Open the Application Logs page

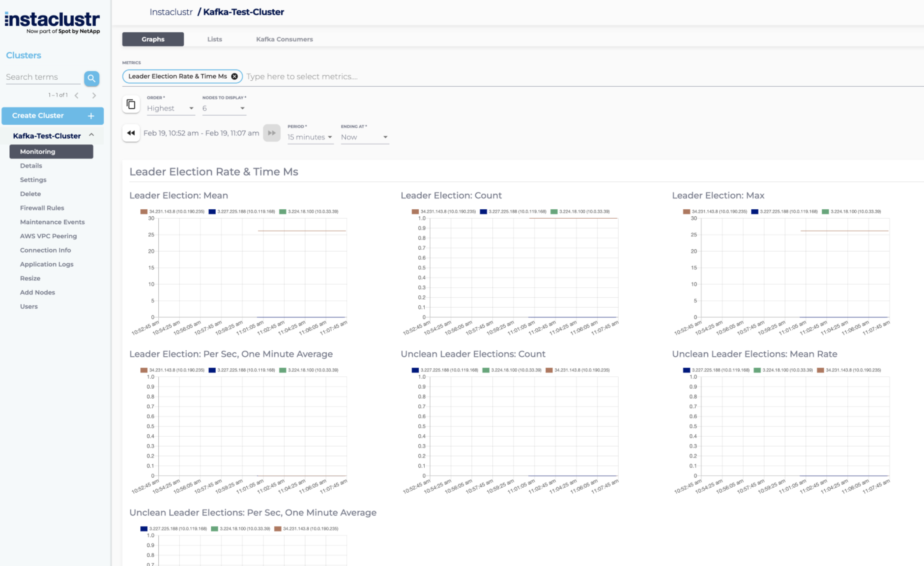(x=46, y=264)
